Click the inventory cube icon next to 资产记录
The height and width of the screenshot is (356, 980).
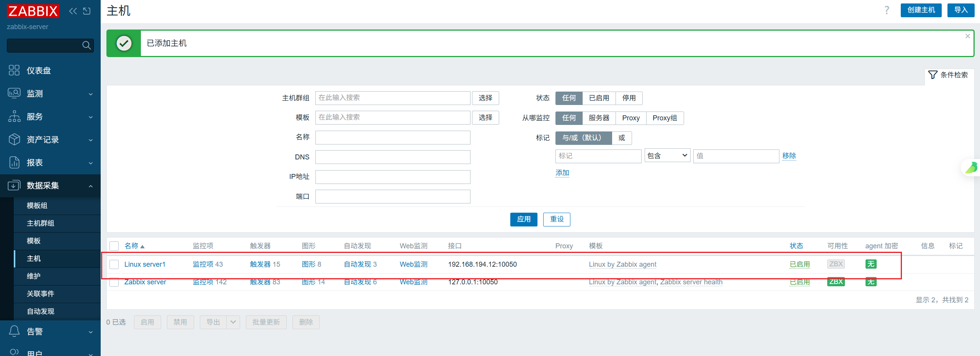pos(14,139)
